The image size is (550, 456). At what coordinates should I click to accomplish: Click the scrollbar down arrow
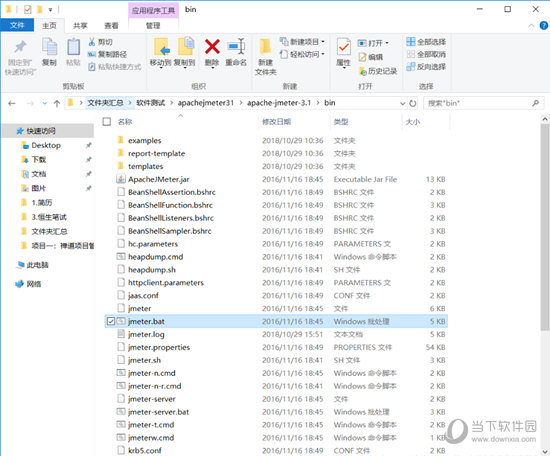pos(545,452)
